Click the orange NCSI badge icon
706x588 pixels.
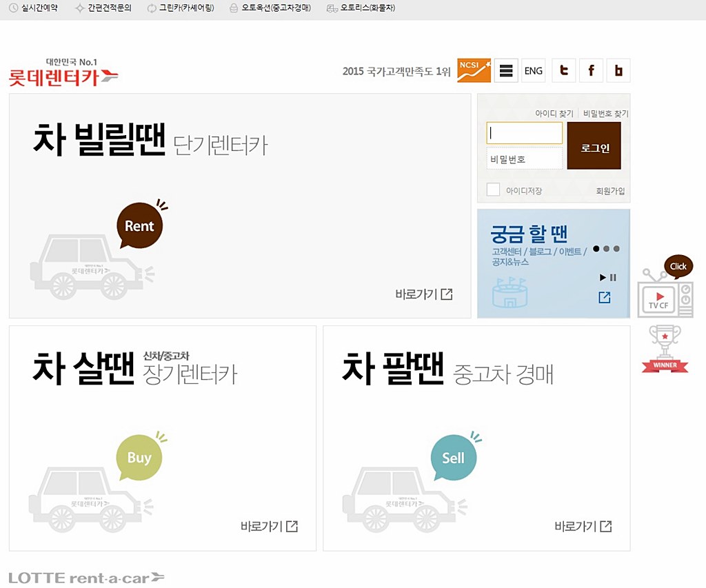474,70
